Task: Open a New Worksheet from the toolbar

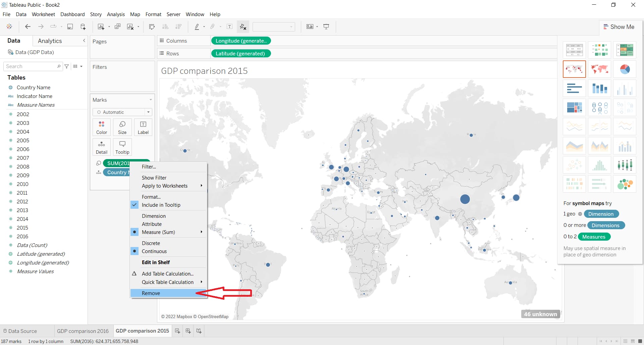Action: pos(101,27)
